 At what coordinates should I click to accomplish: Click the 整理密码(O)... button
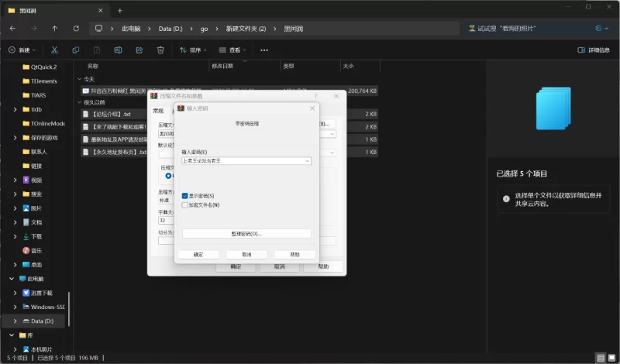pyautogui.click(x=246, y=234)
